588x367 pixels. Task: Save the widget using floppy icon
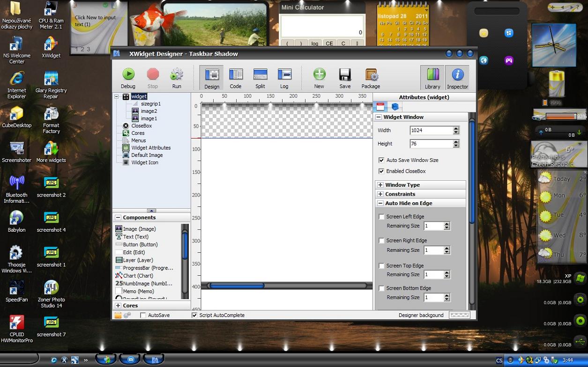pyautogui.click(x=345, y=74)
